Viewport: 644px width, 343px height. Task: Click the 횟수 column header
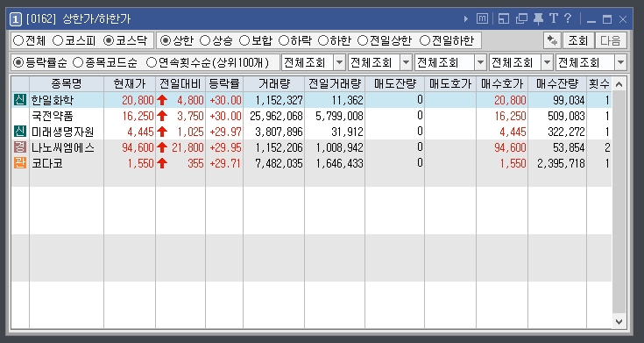[x=599, y=84]
